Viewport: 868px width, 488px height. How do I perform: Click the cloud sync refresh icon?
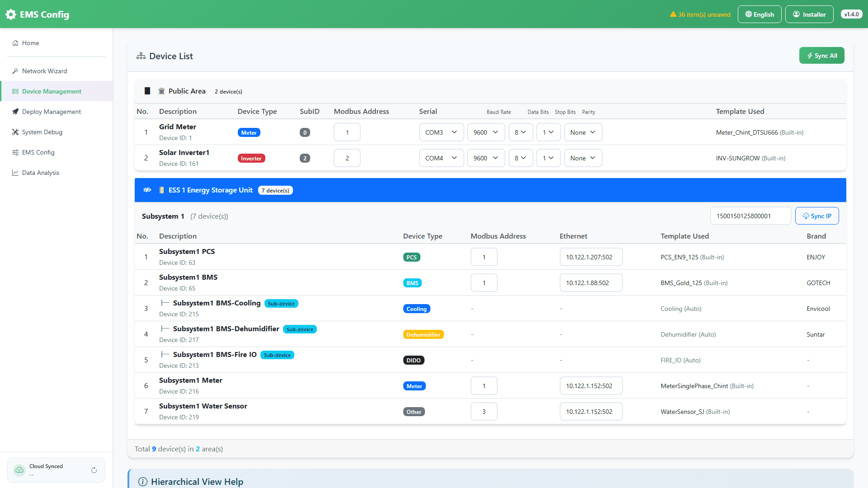point(94,470)
